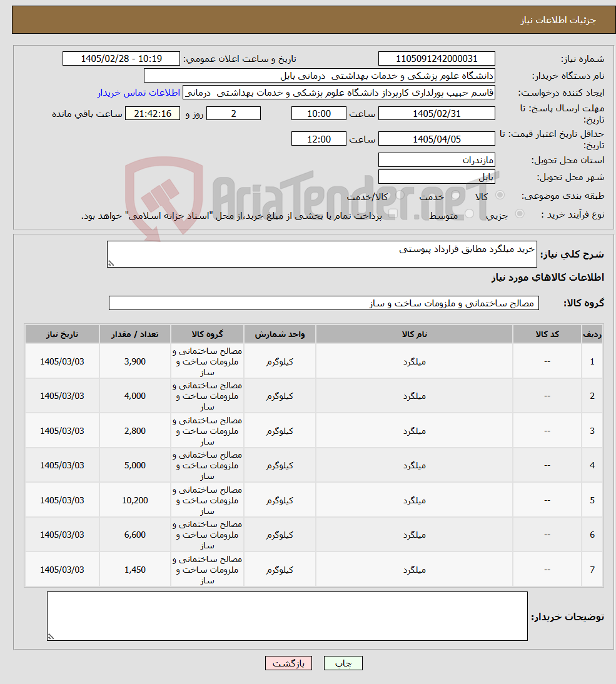The width and height of the screenshot is (616, 684).
Task: Click کیلوگرم unit in row 2
Action: [x=280, y=396]
